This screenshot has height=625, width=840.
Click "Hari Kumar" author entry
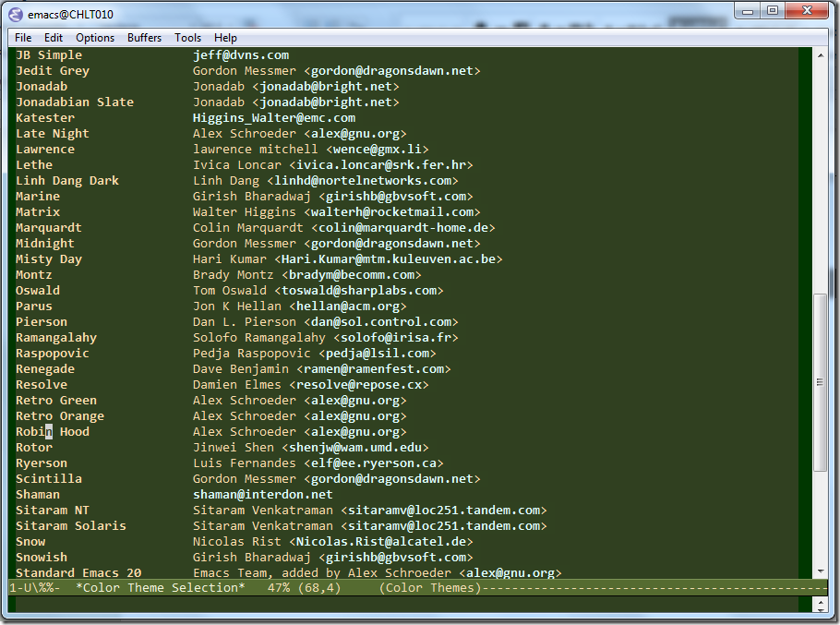(x=229, y=259)
